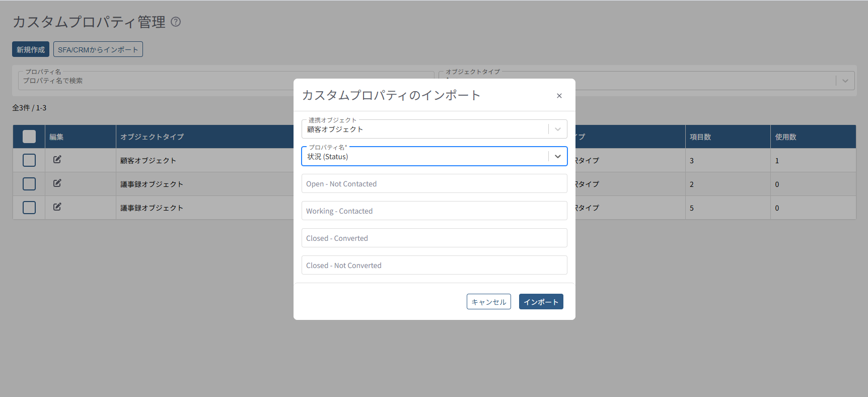The height and width of the screenshot is (397, 868).
Task: Expand the 連携オブジェクト dropdown
Action: point(557,129)
